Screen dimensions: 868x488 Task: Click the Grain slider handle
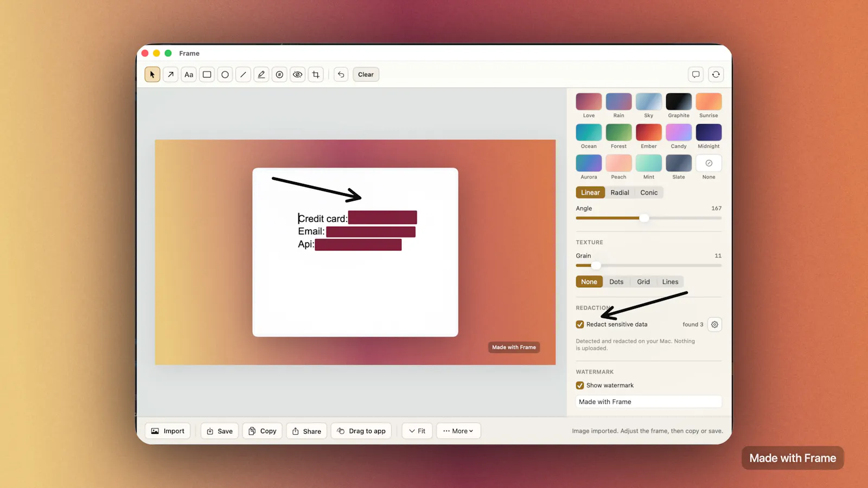tap(596, 265)
